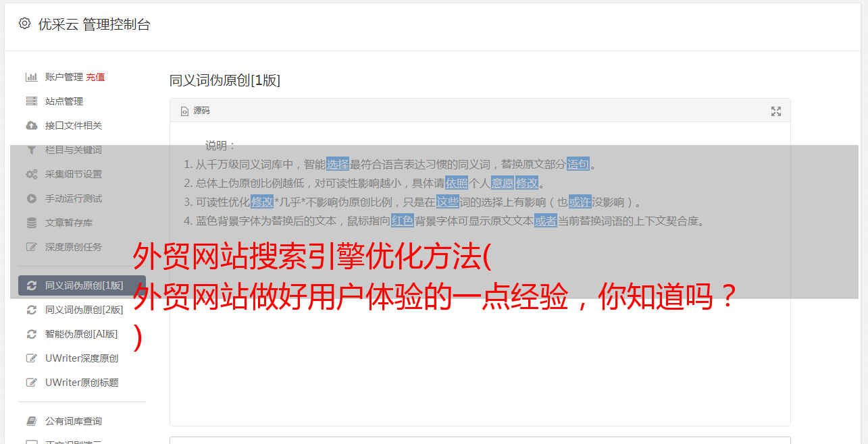Image resolution: width=868 pixels, height=444 pixels.
Task: Click the 文章暂存库 database icon
Action: [x=31, y=223]
